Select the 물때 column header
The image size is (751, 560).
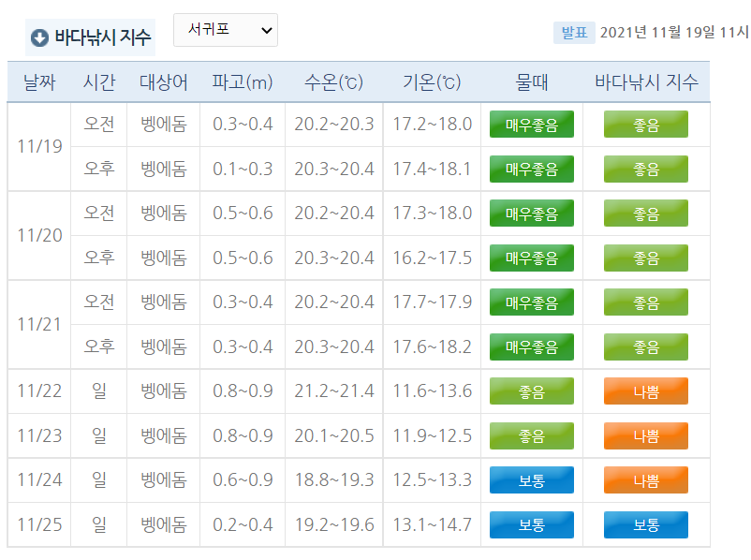[x=532, y=81]
